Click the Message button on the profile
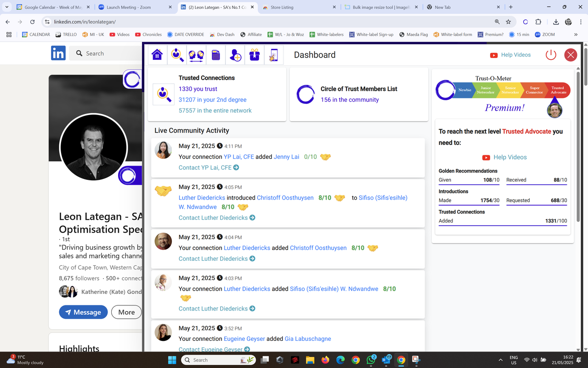The height and width of the screenshot is (368, 588). [x=83, y=312]
